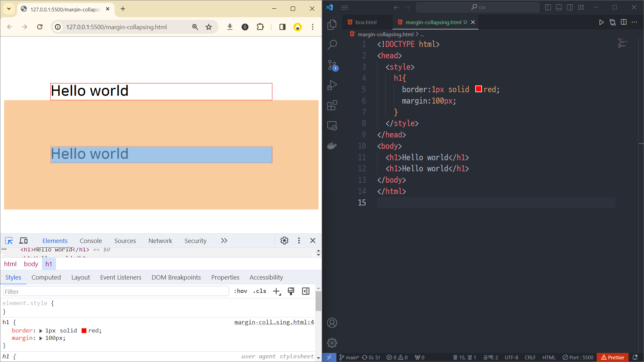The width and height of the screenshot is (644, 362).
Task: Toggle :hov element state panel
Action: pos(240,291)
